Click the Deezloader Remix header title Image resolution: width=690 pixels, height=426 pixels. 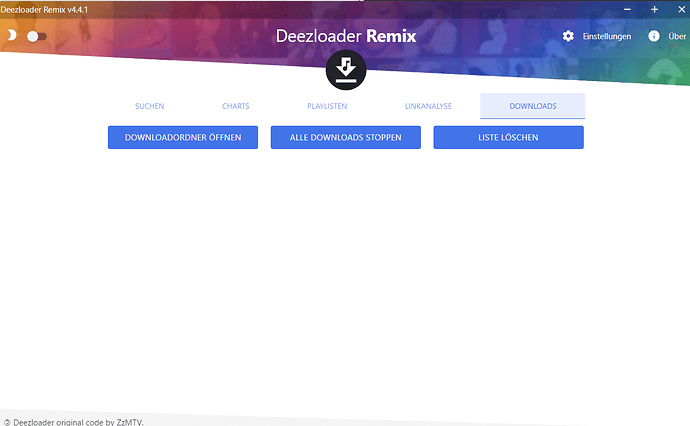(x=346, y=36)
